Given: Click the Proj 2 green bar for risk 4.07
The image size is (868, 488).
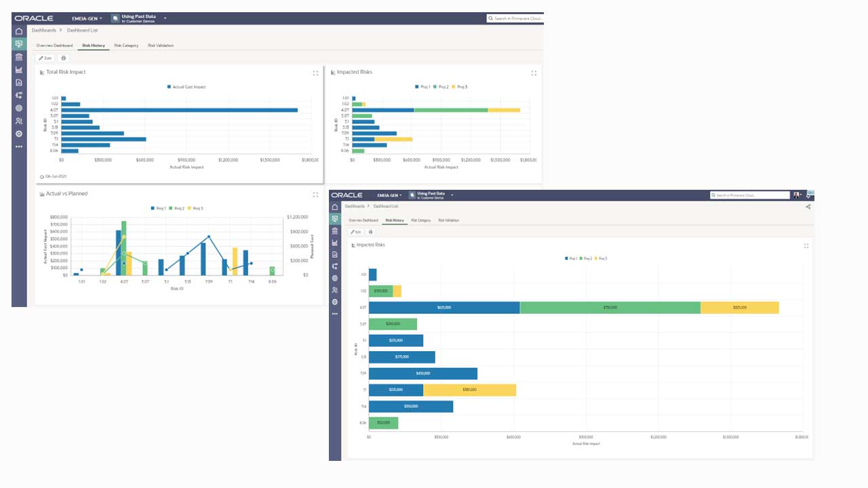Looking at the screenshot, I should [x=610, y=307].
